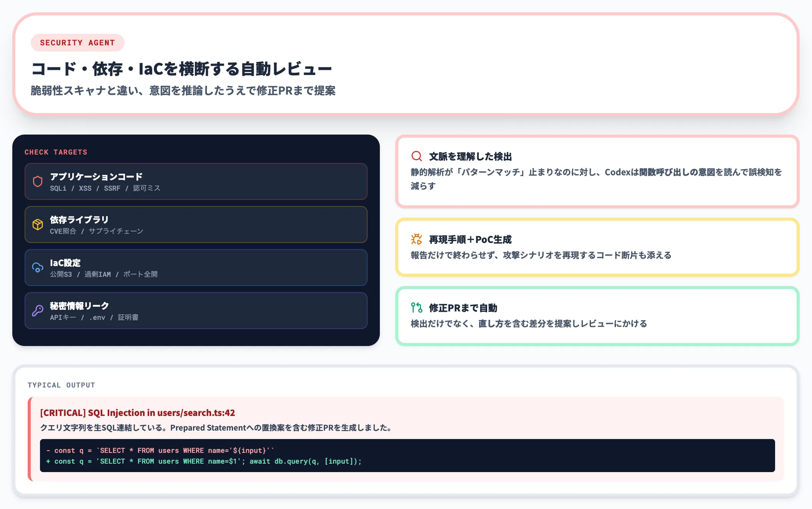Click the diff code block in TYPICAL OUTPUT
812x509 pixels.
click(407, 456)
